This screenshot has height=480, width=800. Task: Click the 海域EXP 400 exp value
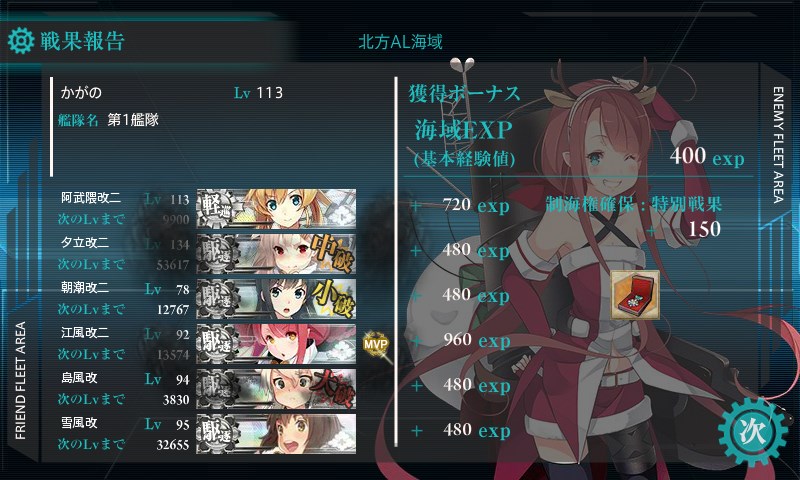(707, 156)
